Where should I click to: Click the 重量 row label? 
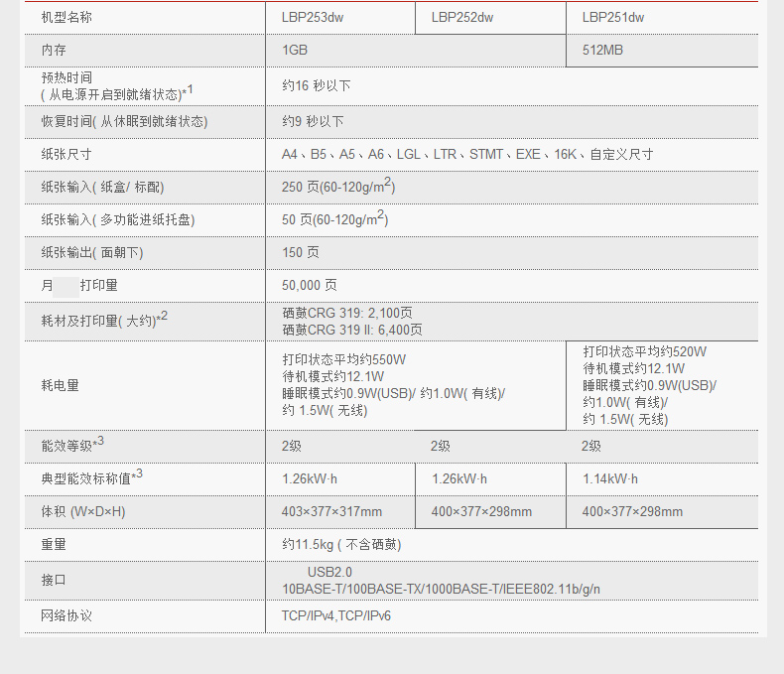click(54, 545)
